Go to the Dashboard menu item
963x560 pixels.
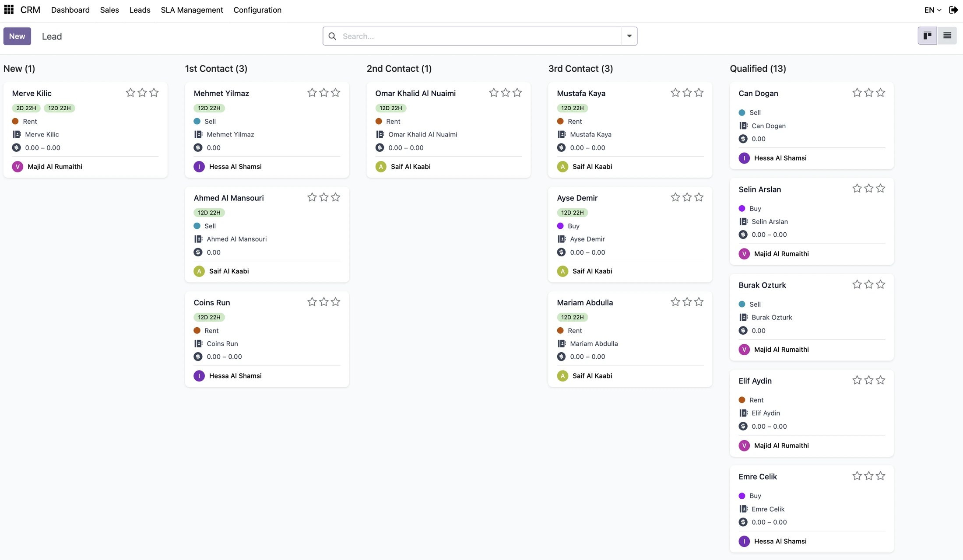click(70, 10)
